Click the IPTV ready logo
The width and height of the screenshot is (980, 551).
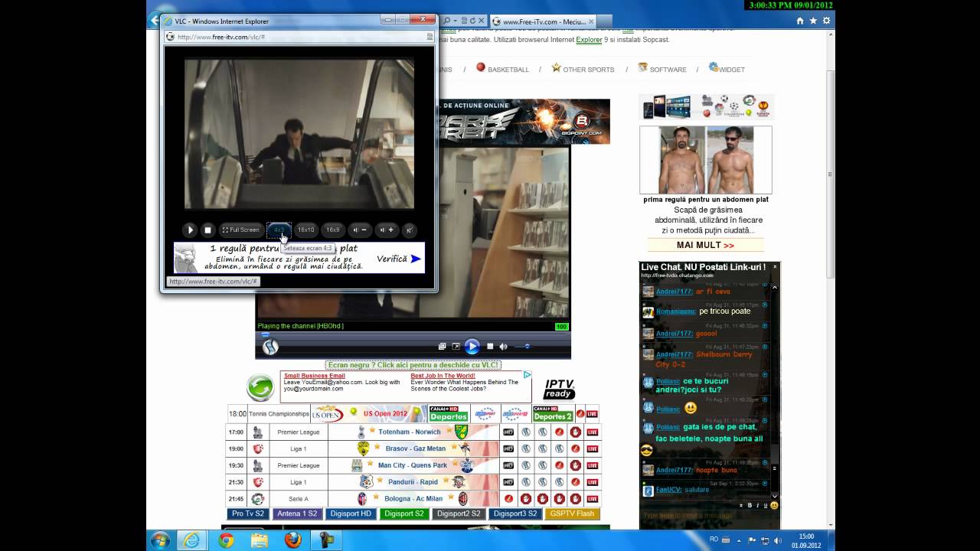[559, 389]
